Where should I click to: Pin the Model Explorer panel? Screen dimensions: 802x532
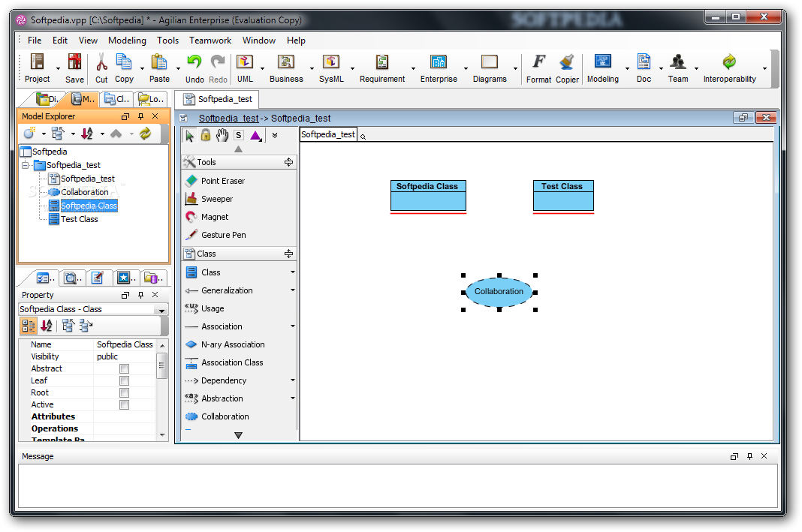140,116
